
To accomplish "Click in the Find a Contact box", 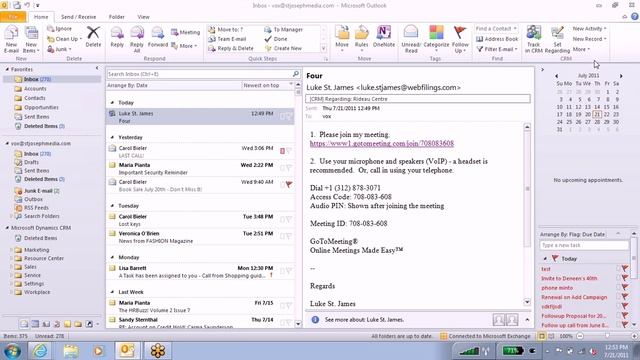I will coord(496,29).
